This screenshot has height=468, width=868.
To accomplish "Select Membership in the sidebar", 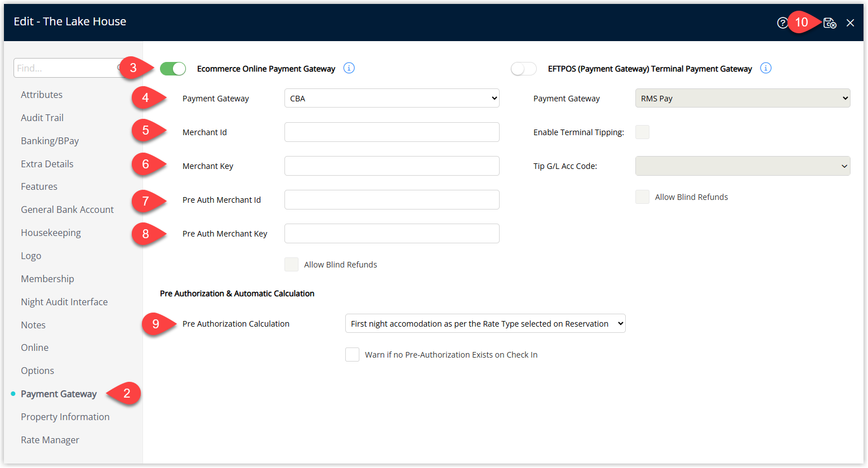I will 47,279.
